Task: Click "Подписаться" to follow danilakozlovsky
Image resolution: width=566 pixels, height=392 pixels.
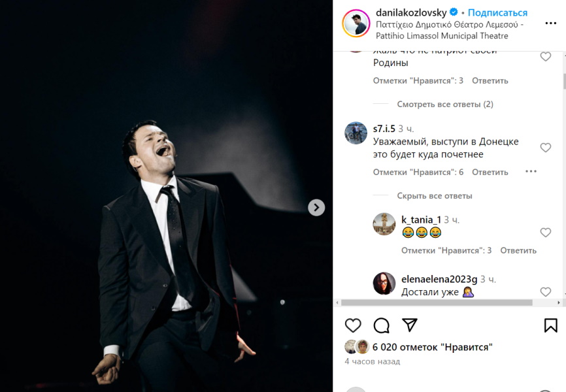Action: point(497,13)
